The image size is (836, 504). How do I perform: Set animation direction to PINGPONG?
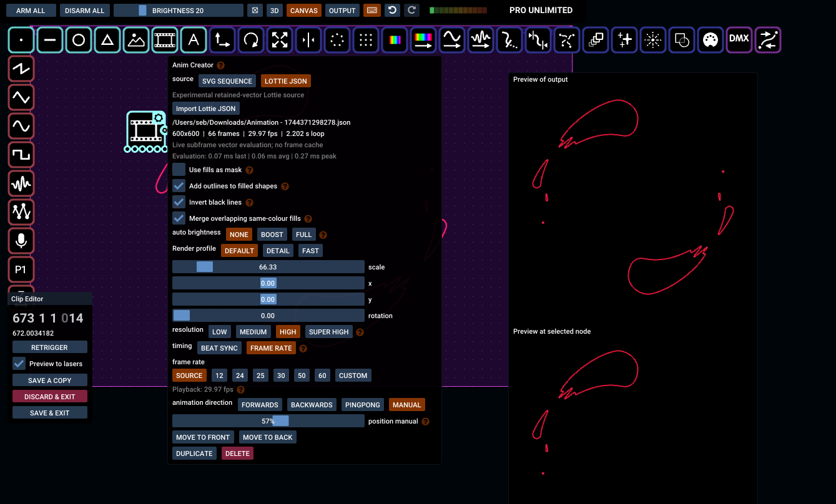[x=363, y=405]
